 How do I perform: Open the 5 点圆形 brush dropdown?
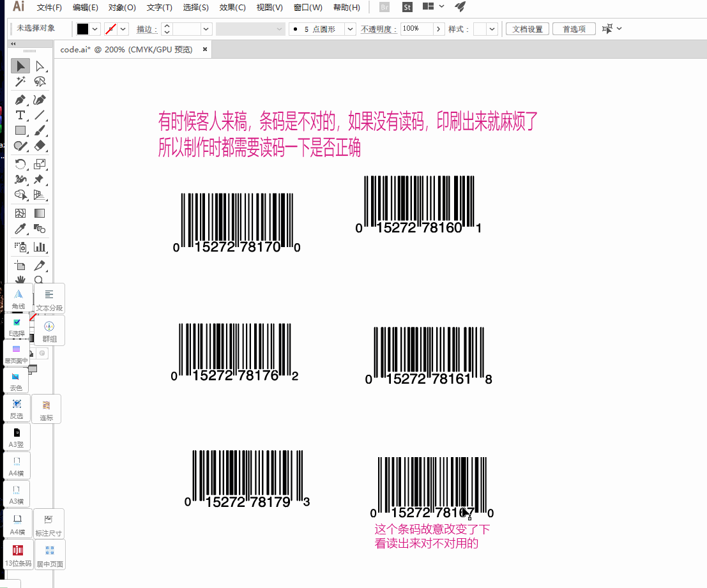[350, 29]
